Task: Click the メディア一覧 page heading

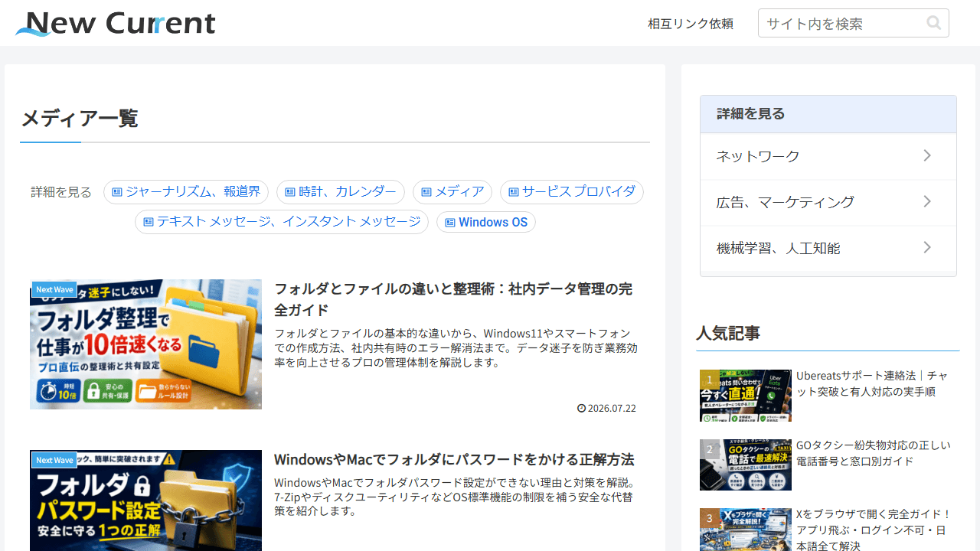Action: click(x=79, y=119)
